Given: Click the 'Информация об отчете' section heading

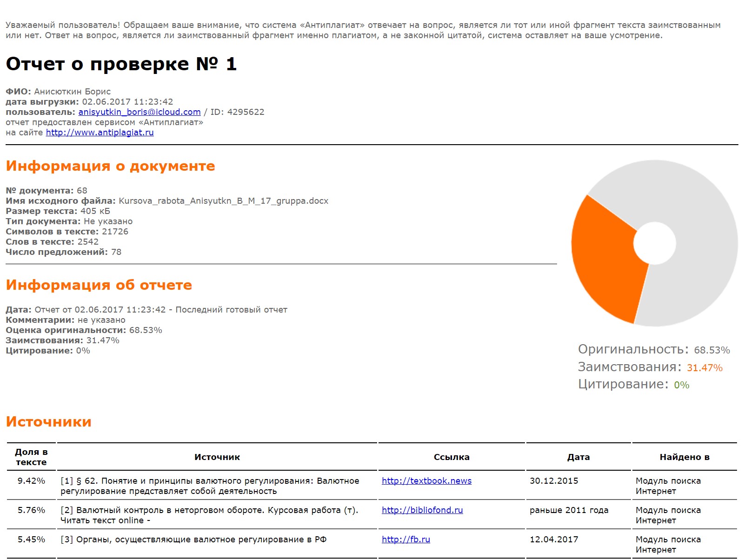Looking at the screenshot, I should (99, 285).
